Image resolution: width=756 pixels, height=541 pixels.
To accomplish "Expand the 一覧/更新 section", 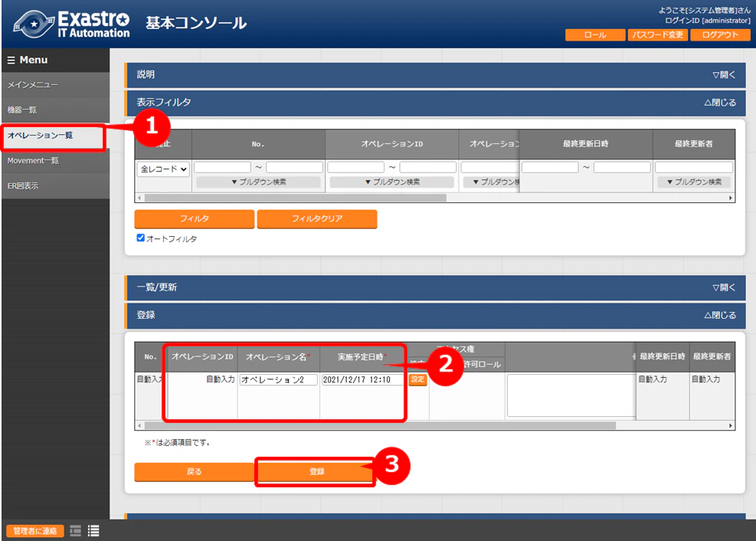I will tap(724, 287).
